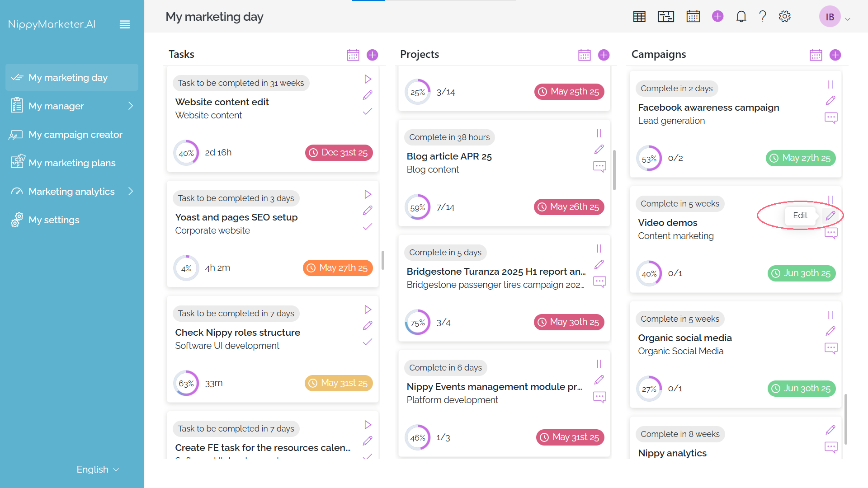Open Website content edit task title

pos(222,102)
